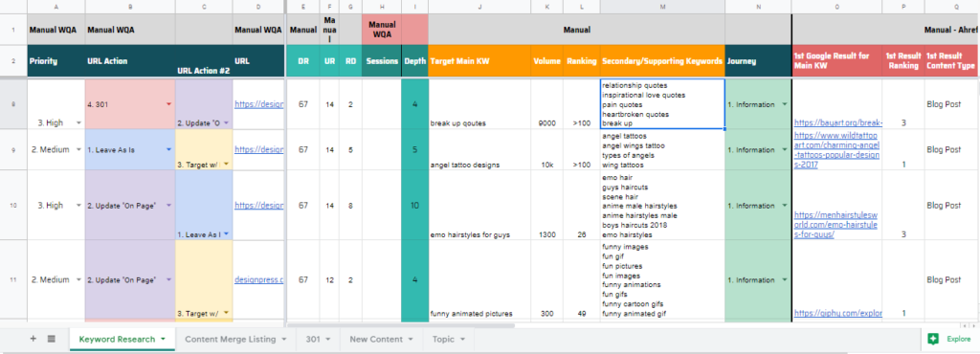Open Priority dropdown in row 8

click(78, 123)
